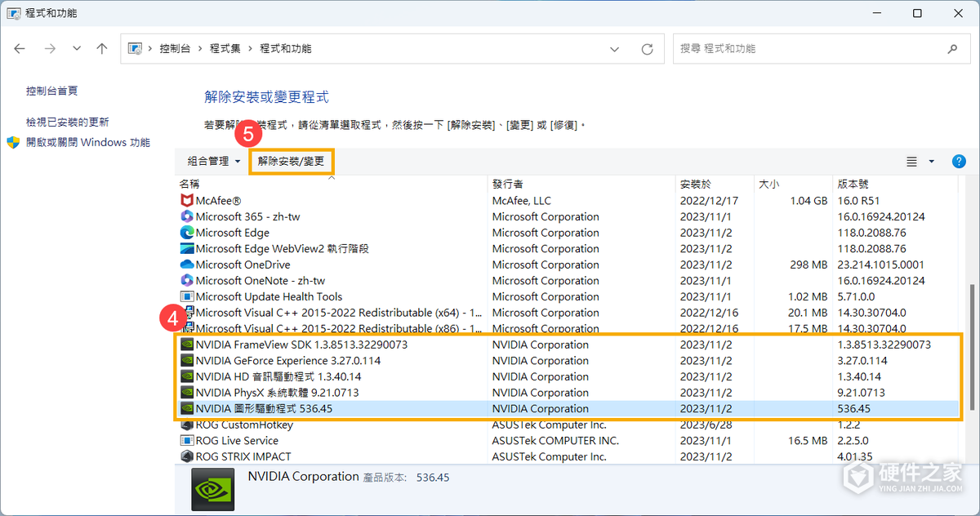The width and height of the screenshot is (980, 516).
Task: Expand the view options dropdown arrow
Action: 931,162
